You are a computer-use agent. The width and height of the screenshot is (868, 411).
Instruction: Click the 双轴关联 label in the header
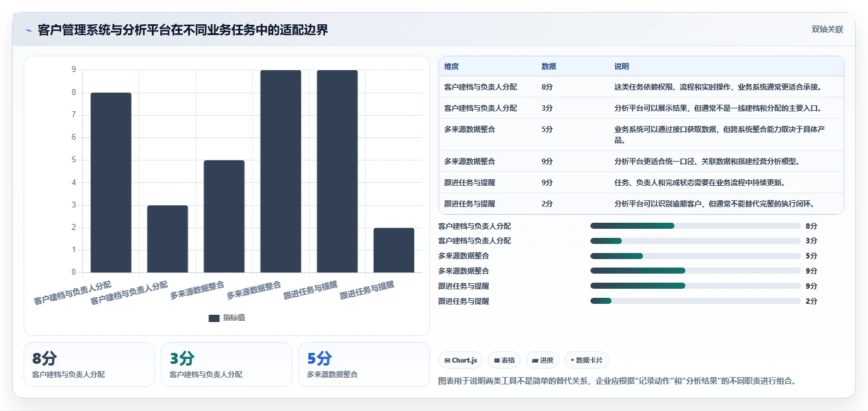pyautogui.click(x=827, y=30)
